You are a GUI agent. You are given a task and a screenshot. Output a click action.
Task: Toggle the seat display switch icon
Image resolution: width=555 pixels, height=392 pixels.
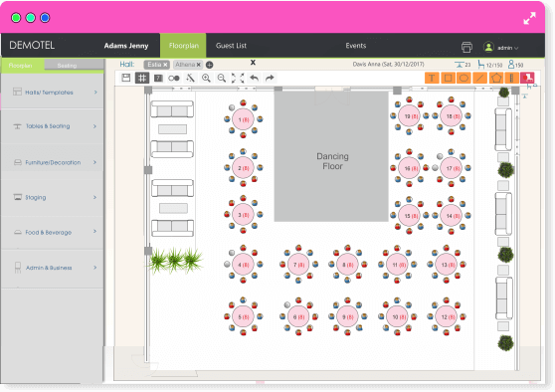[x=174, y=78]
